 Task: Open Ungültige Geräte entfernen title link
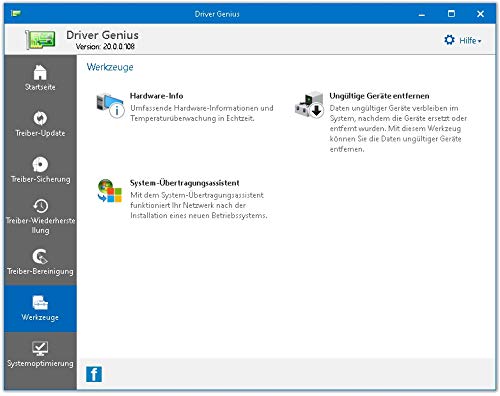pyautogui.click(x=379, y=96)
